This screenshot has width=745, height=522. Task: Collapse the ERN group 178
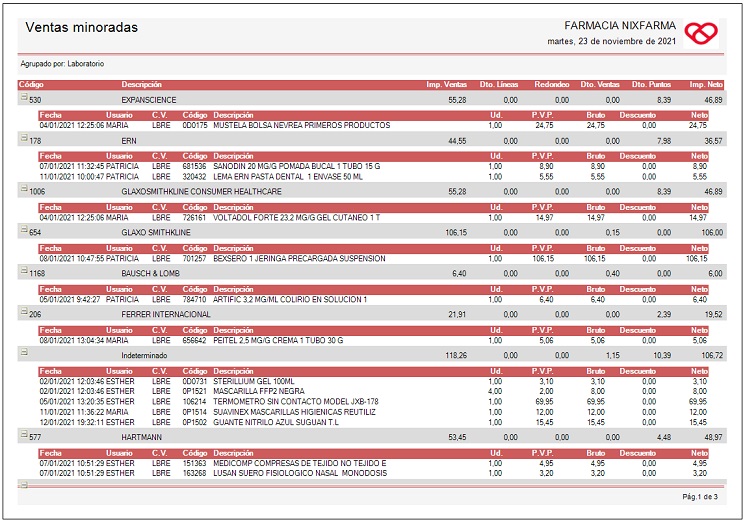[23, 138]
